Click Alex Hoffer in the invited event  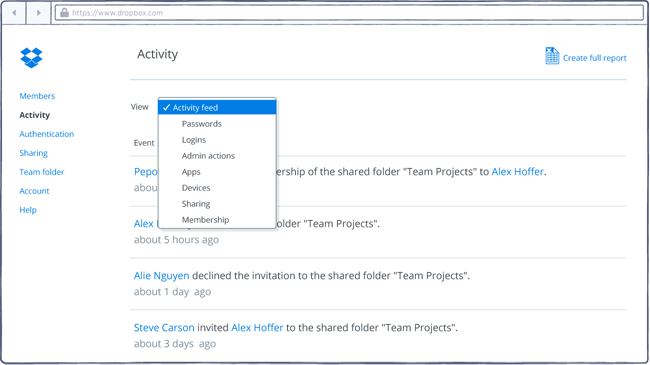tap(257, 328)
